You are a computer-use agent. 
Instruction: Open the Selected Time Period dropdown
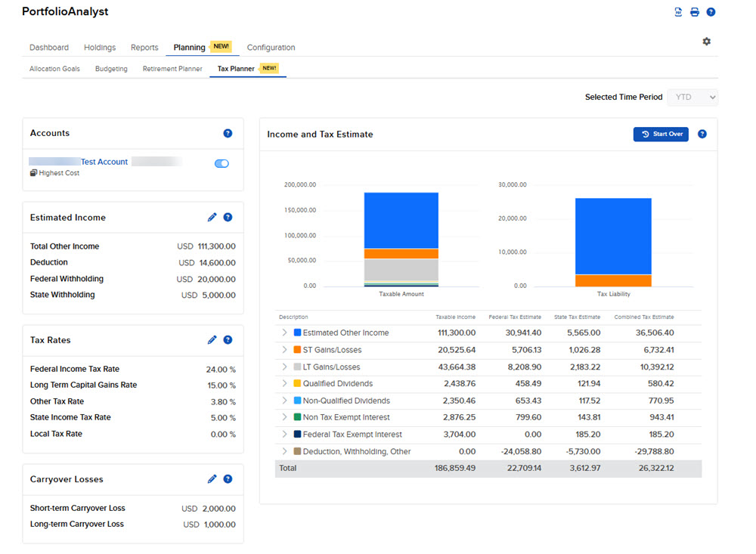[x=692, y=97]
